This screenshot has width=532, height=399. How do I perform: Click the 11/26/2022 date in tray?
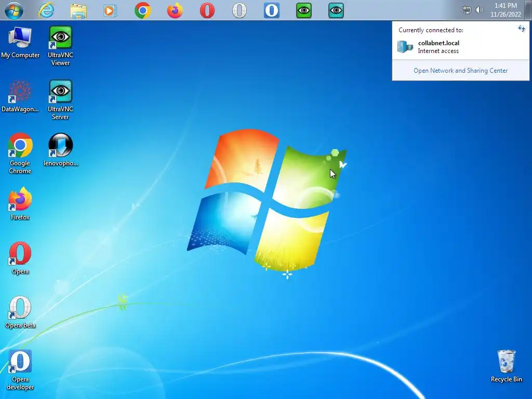pos(506,14)
